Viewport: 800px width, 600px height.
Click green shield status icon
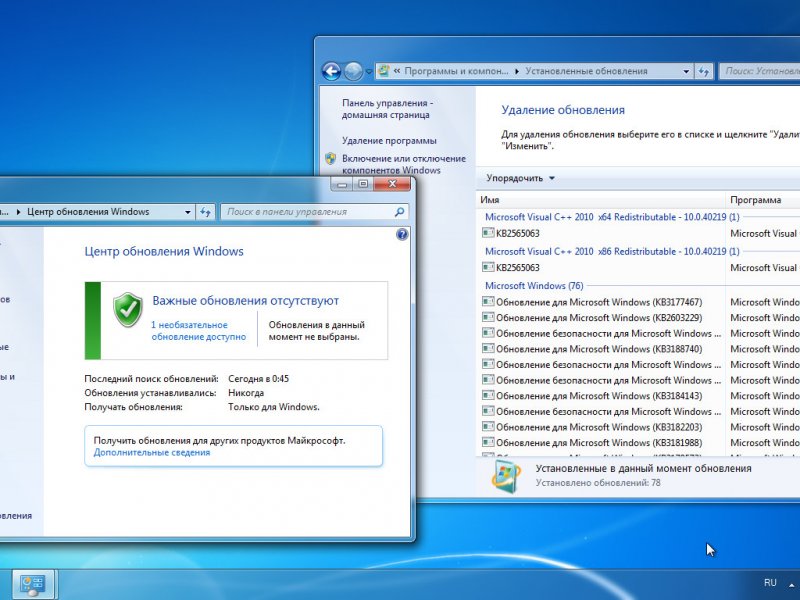pyautogui.click(x=128, y=309)
